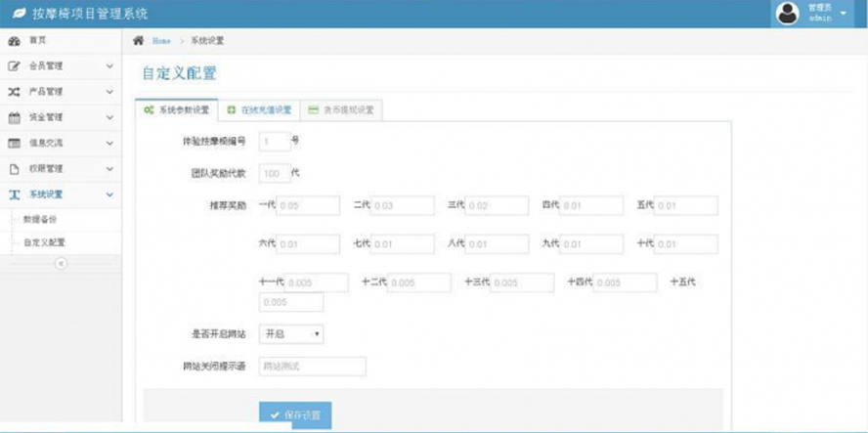Click the breadcrumb home icon
This screenshot has width=868, height=433.
[139, 40]
